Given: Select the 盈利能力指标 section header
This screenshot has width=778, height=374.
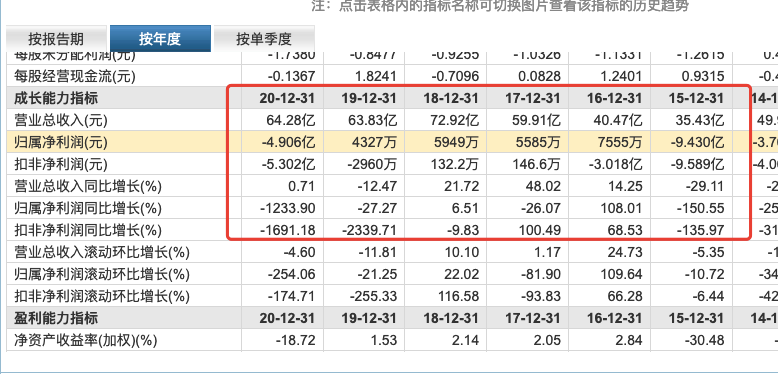Looking at the screenshot, I should pos(56,318).
